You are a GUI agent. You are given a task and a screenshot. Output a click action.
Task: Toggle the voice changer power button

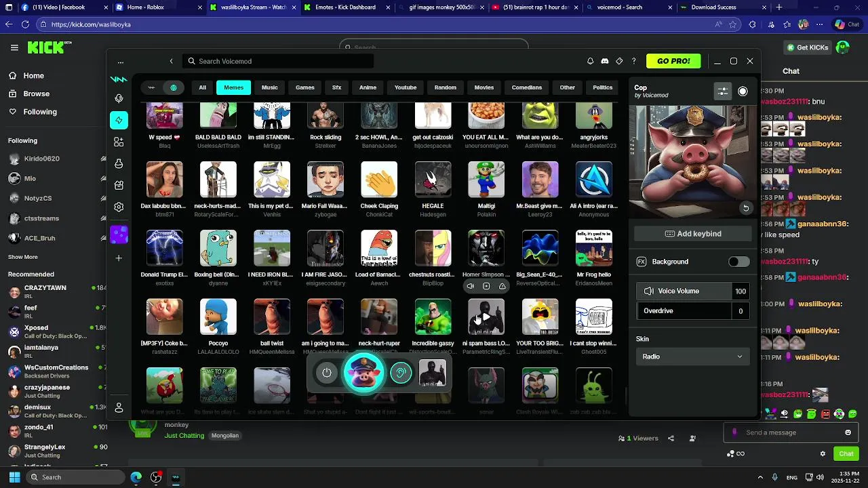coord(327,373)
